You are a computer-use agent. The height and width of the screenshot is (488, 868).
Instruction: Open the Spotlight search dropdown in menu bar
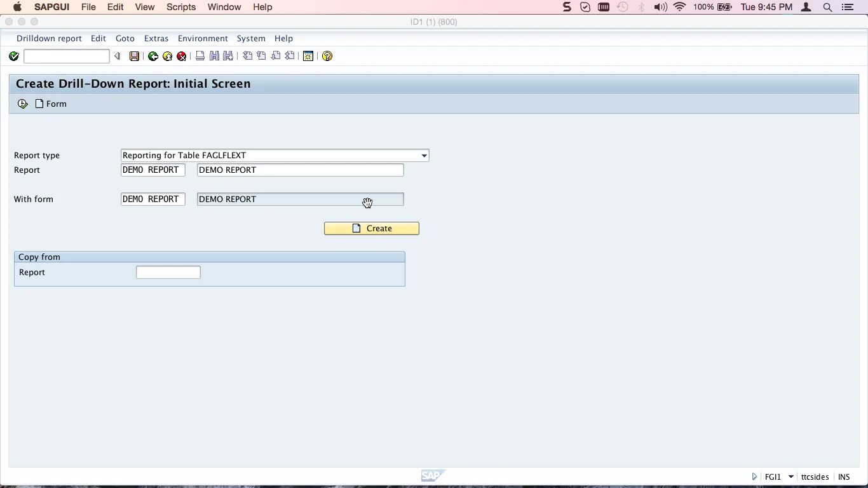click(827, 7)
